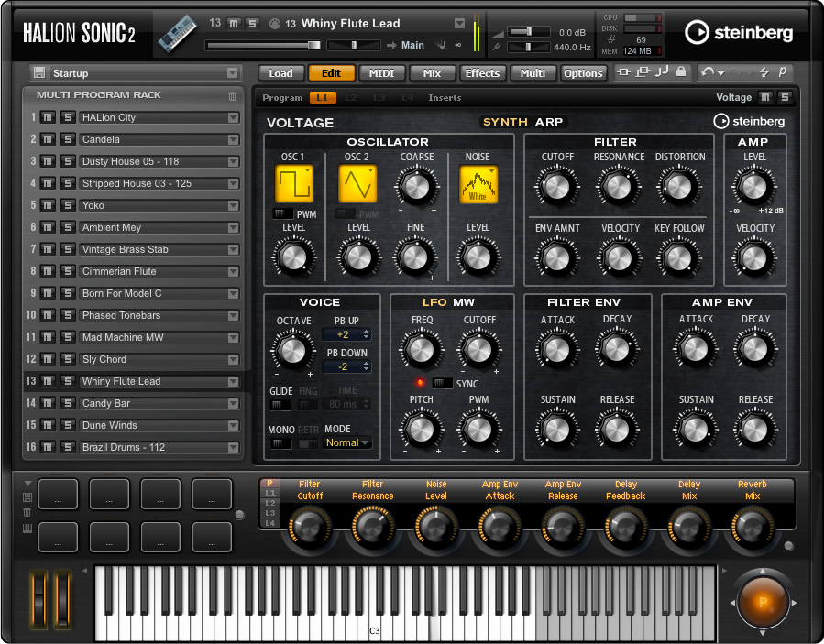Open dropdown for Dusty House 05 - 118
Screen dimensions: 824x644
pyautogui.click(x=234, y=161)
